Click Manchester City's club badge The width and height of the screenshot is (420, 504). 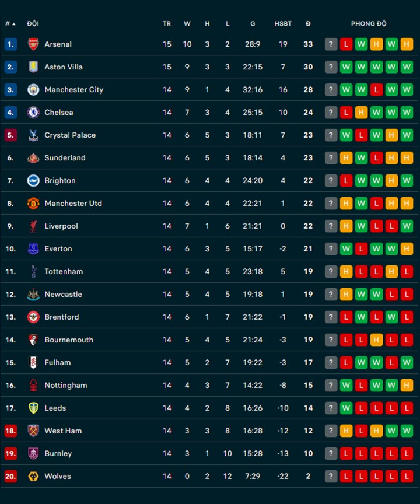click(x=33, y=89)
